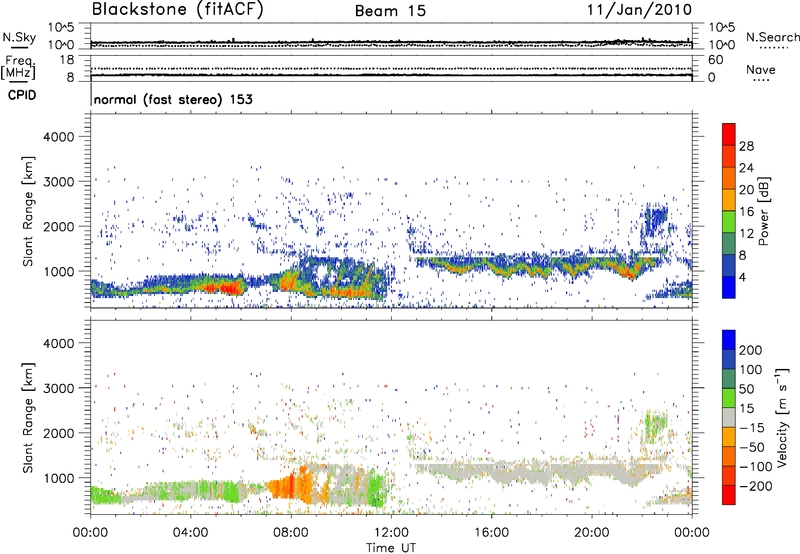Click the "04:00" time tick label
The image size is (800, 554).
click(x=190, y=533)
